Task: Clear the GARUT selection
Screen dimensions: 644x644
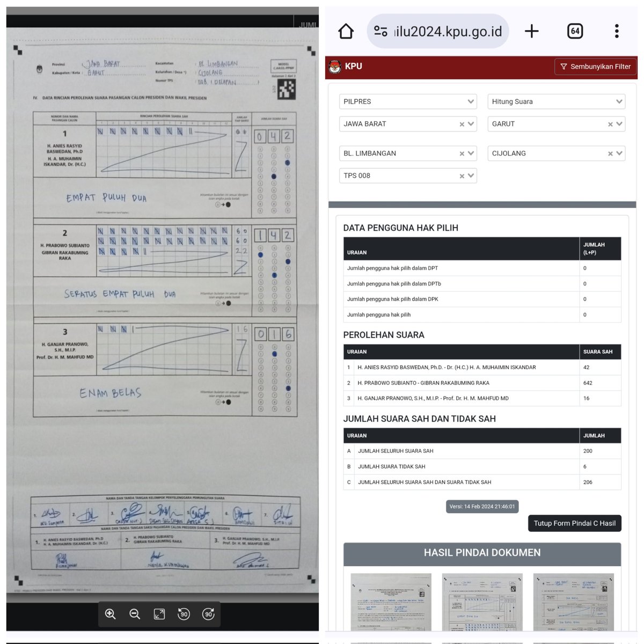Action: click(610, 124)
